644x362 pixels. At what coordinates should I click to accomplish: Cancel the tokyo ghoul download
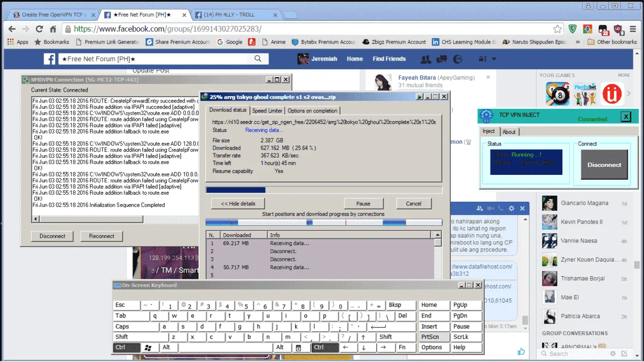click(x=413, y=203)
